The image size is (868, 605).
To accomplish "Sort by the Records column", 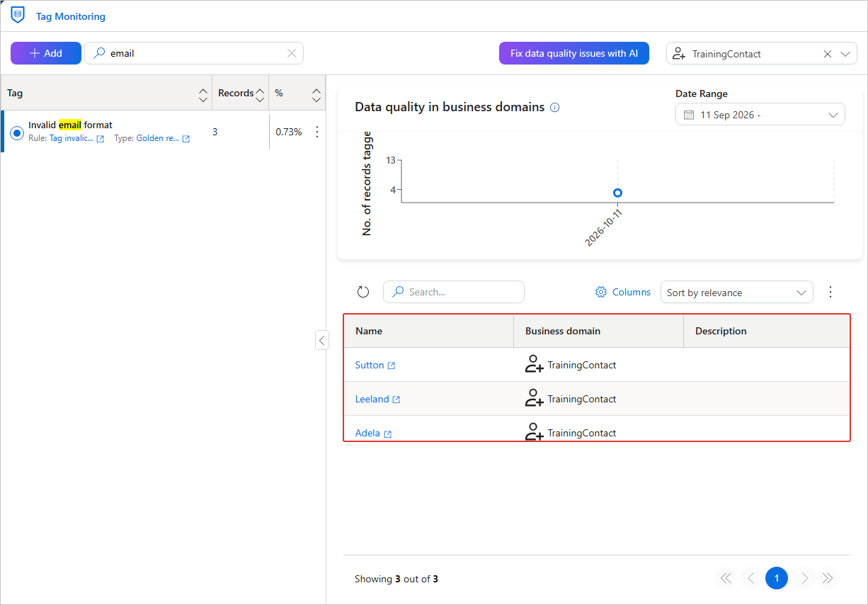I will pyautogui.click(x=260, y=94).
